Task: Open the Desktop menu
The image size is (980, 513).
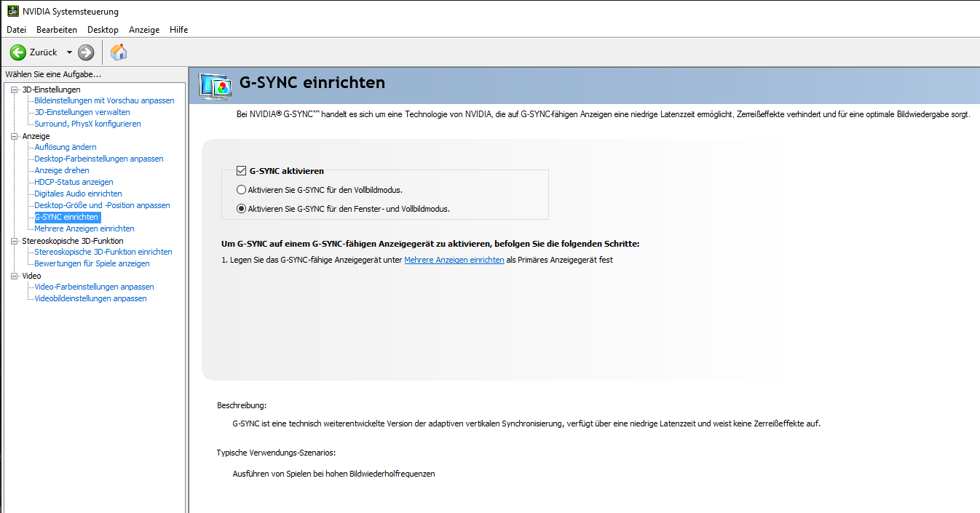Action: pos(103,30)
